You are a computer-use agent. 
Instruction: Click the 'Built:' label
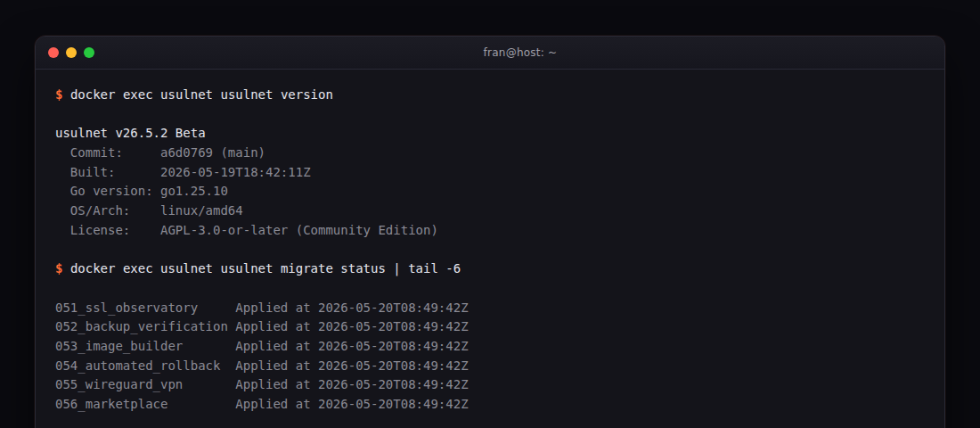[x=93, y=172]
